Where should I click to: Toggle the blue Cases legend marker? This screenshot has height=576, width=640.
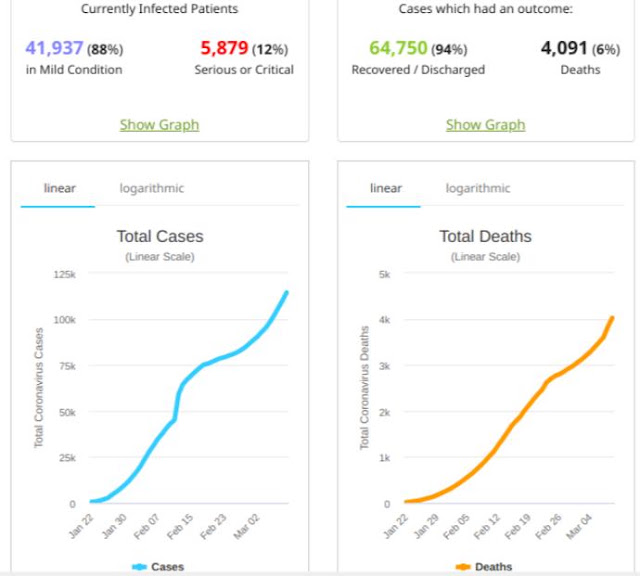(139, 567)
